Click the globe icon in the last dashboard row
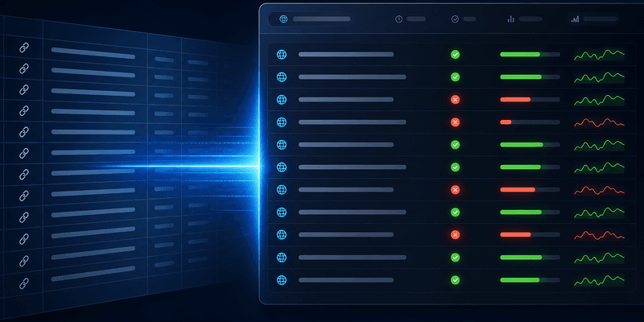Viewport: 644px width, 322px height. point(281,280)
